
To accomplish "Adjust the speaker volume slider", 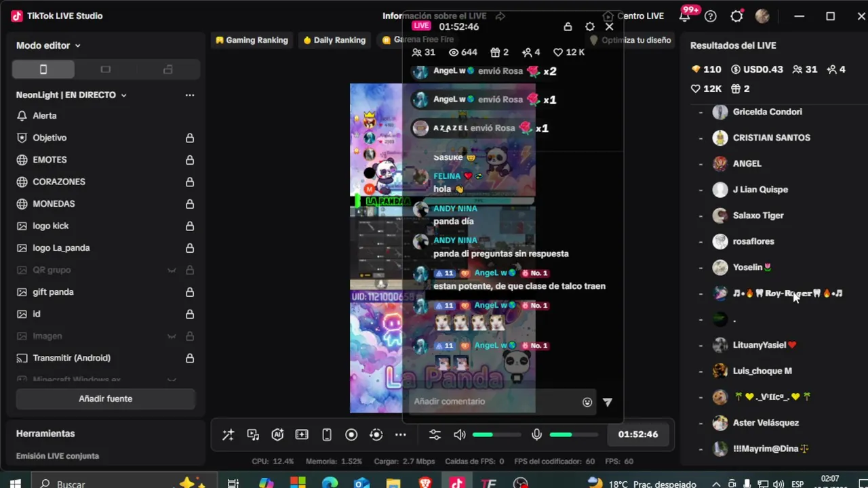I will point(497,435).
